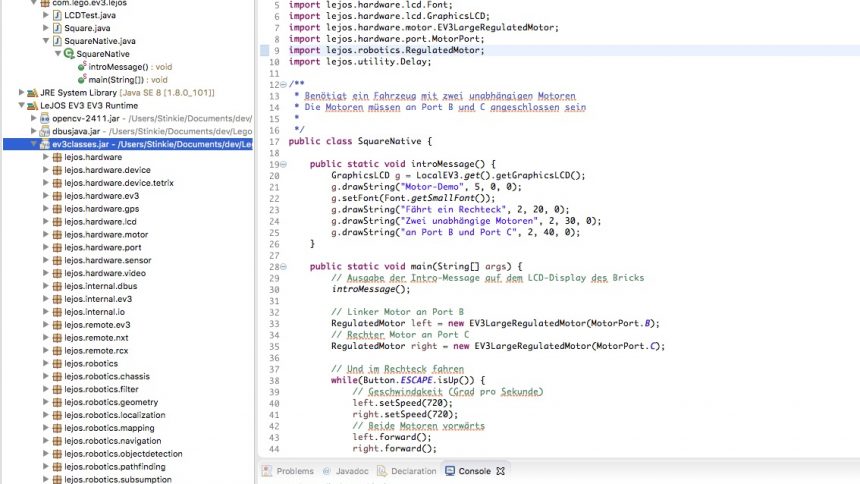860x484 pixels.
Task: Select main(String[]) method icon
Action: click(82, 80)
